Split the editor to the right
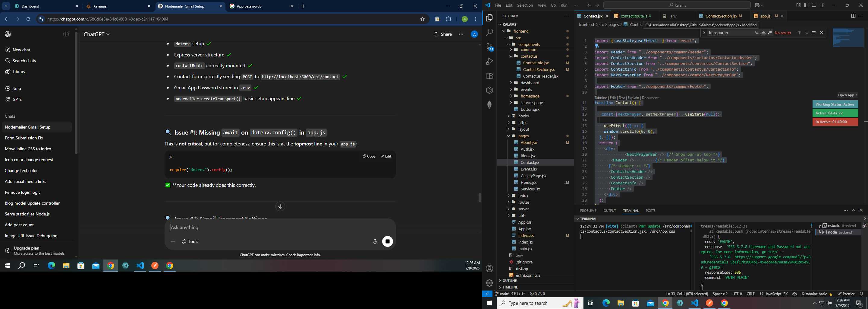The width and height of the screenshot is (868, 309). coord(853,16)
